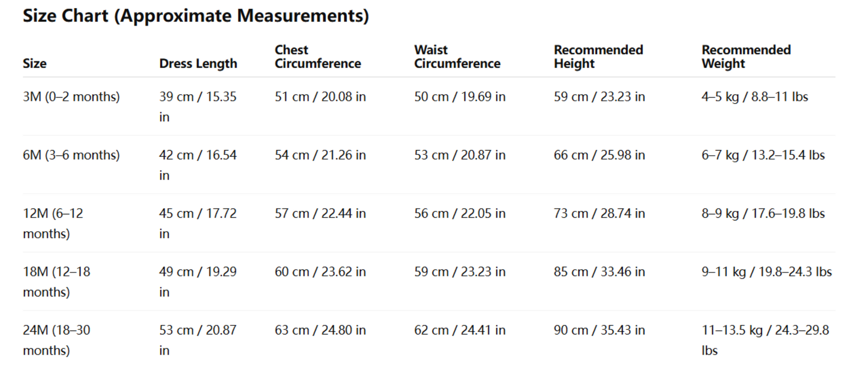Click the Size Chart heading text
The width and height of the screenshot is (868, 380).
196,16
